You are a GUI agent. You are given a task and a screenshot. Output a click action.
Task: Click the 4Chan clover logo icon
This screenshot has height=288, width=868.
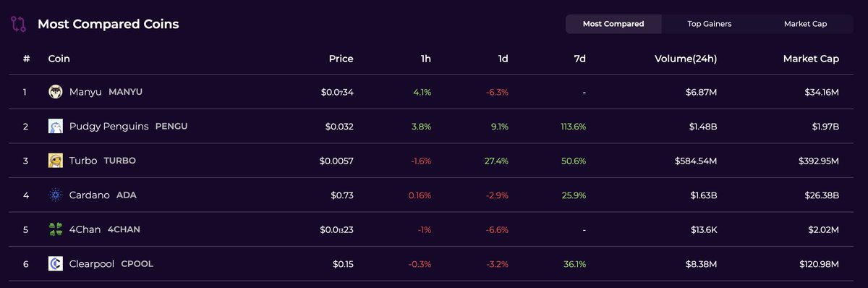point(56,229)
